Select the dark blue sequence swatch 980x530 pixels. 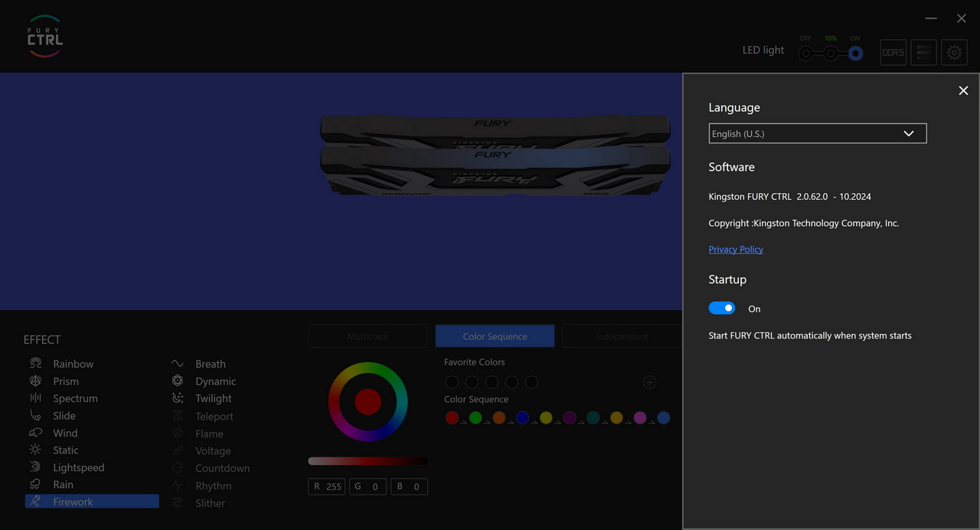click(522, 417)
